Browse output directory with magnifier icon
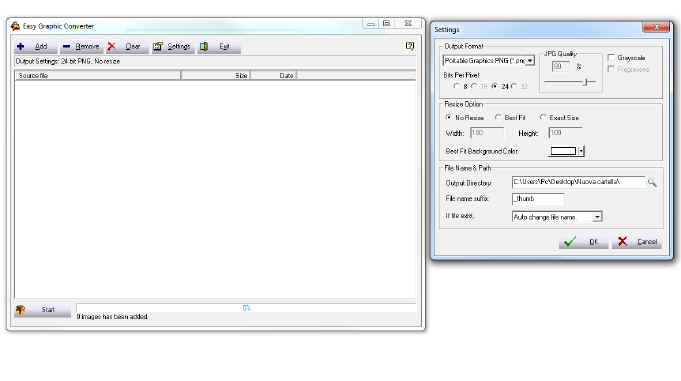Viewport: 681px width, 381px height. click(652, 182)
